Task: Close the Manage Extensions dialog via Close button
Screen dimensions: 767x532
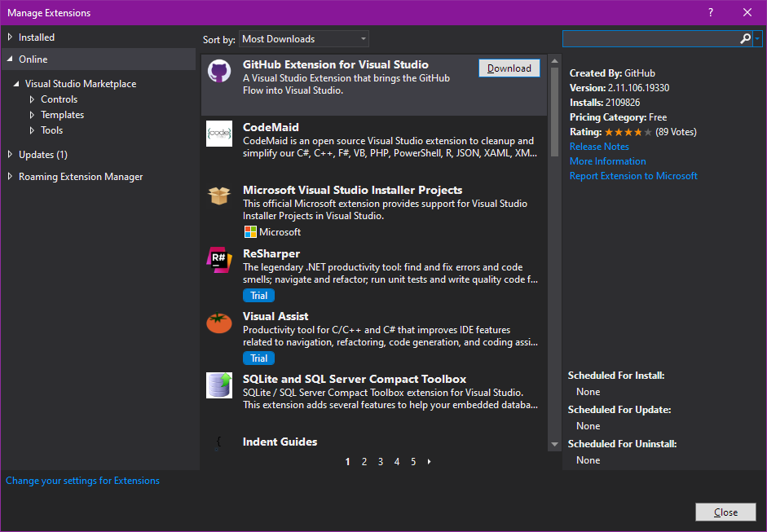Action: click(725, 512)
